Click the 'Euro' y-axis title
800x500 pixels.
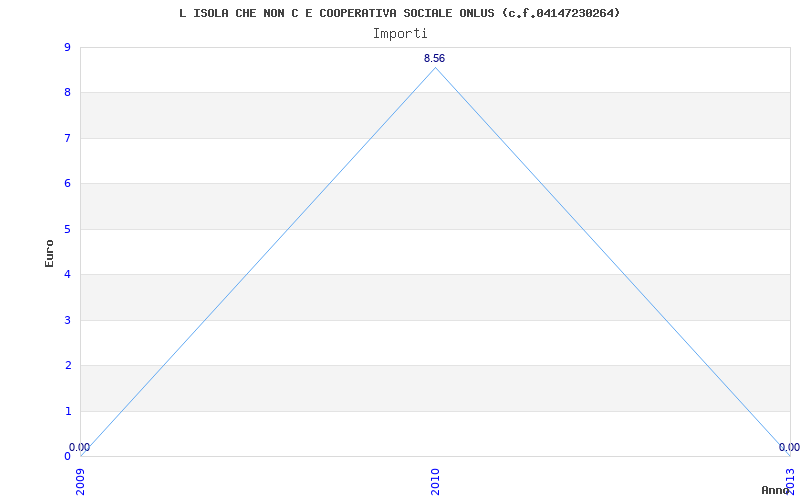pyautogui.click(x=49, y=253)
